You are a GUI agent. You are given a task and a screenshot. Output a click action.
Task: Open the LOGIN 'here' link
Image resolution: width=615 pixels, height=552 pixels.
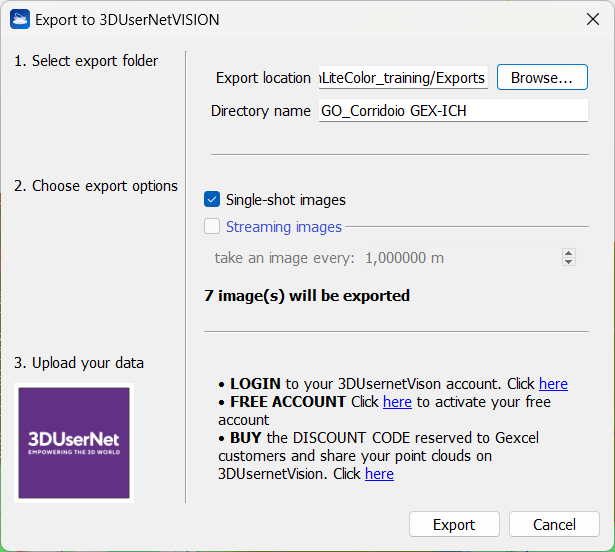[x=553, y=384]
